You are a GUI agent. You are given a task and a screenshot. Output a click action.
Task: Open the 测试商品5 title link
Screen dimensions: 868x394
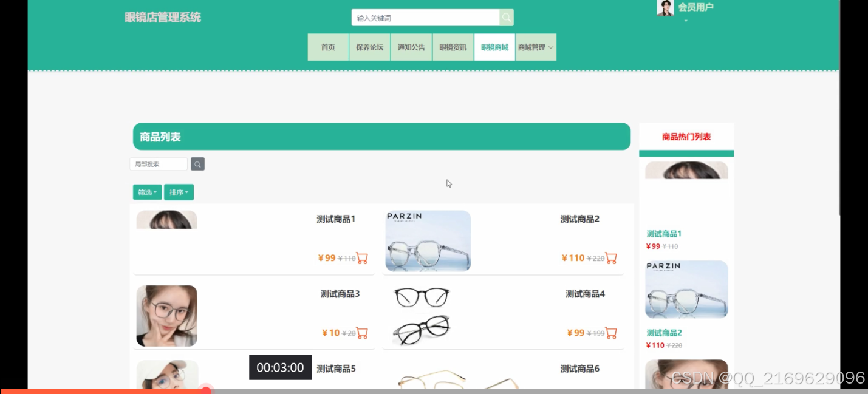(x=336, y=369)
